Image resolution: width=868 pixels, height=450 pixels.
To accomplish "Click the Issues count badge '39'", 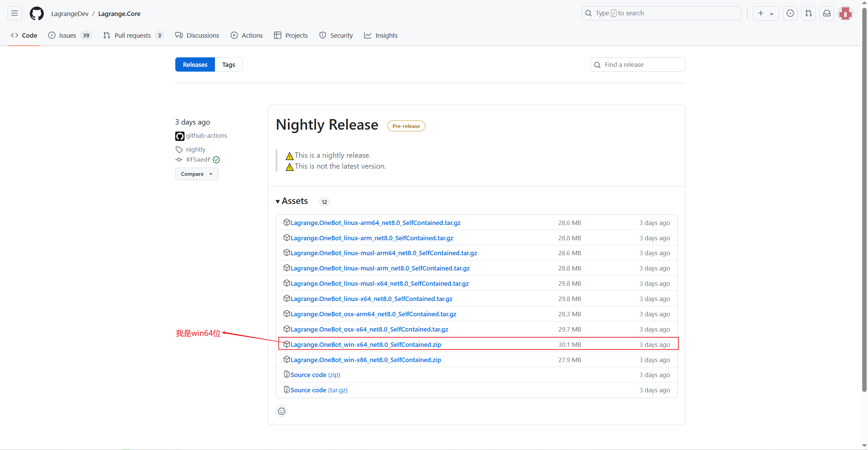I will tap(86, 35).
